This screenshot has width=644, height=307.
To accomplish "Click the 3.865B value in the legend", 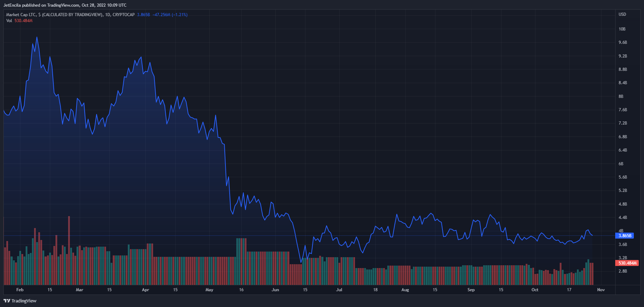I will 143,15.
